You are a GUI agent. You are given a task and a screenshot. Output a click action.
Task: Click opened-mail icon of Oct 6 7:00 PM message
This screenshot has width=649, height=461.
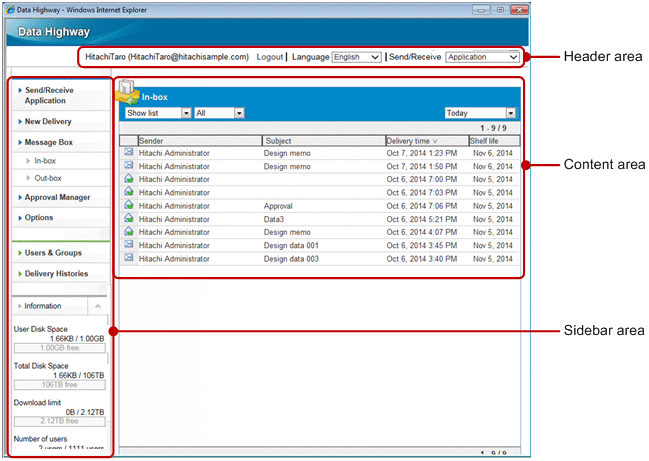128,179
